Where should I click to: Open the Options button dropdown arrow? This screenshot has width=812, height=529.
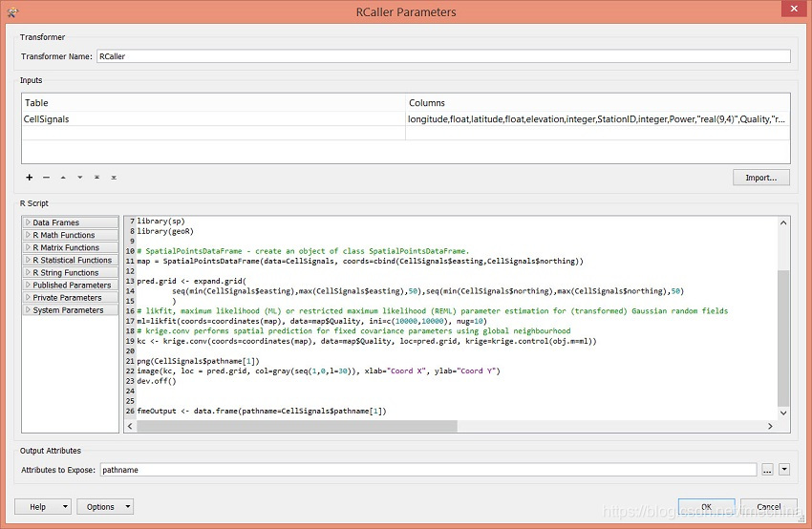[127, 506]
